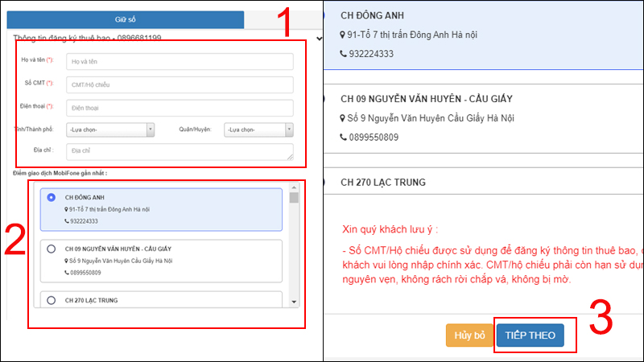Click phone icon beside 0899550809 in list
Viewport: 644px width, 362px height.
(x=67, y=273)
